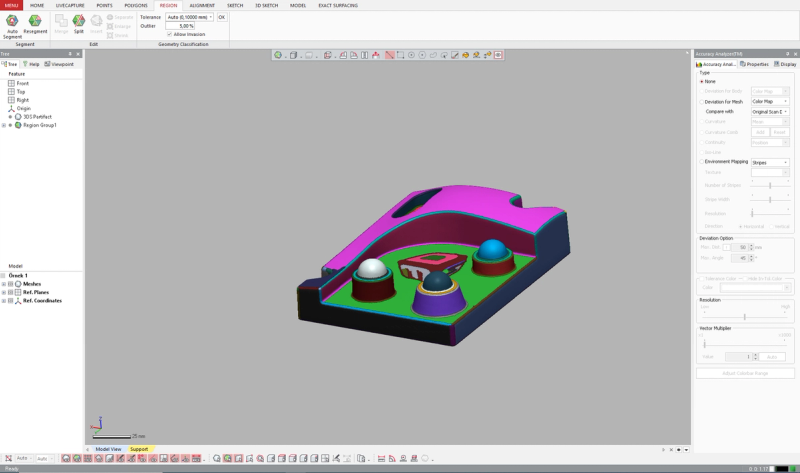This screenshot has height=473, width=800.
Task: Run the Auto Segment tool
Action: click(12, 26)
